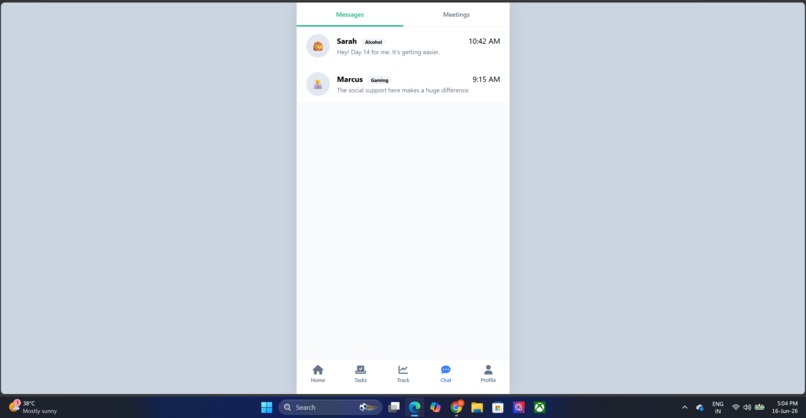This screenshot has width=806, height=418.
Task: Click the Gaming tag beside Marcus
Action: click(379, 80)
